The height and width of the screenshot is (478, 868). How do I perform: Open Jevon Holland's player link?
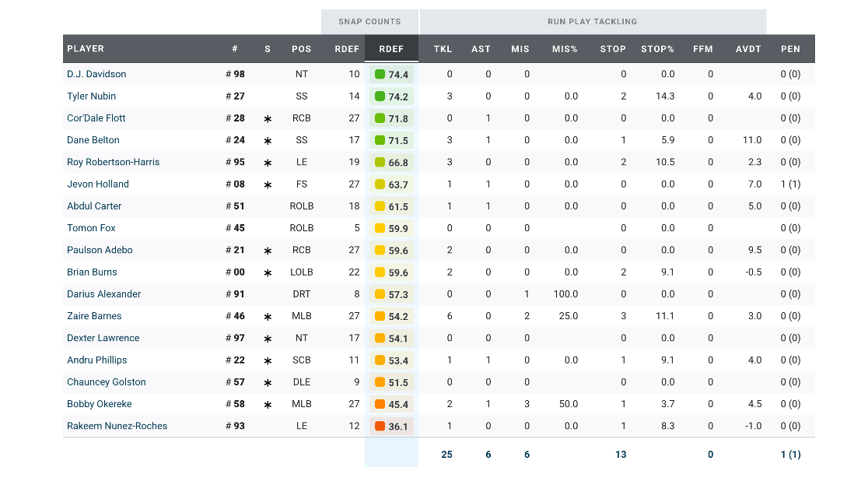coord(98,185)
